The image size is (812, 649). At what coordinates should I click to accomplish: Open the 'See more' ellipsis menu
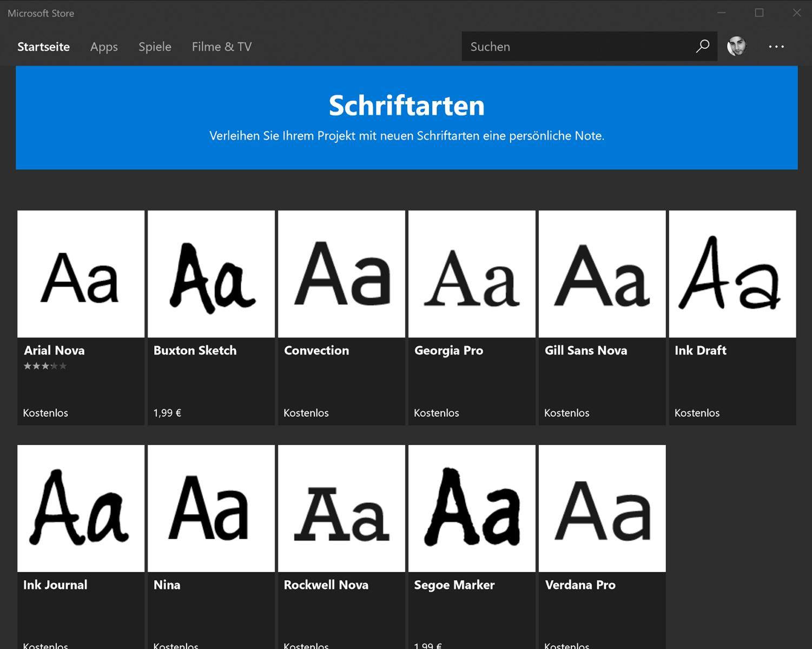[777, 47]
